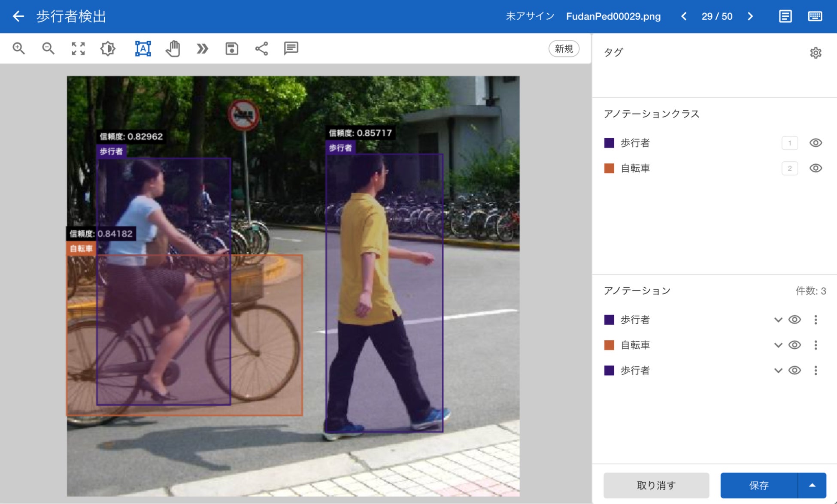The image size is (837, 504).
Task: Expand the first 歩行者 annotation chevron
Action: 778,320
